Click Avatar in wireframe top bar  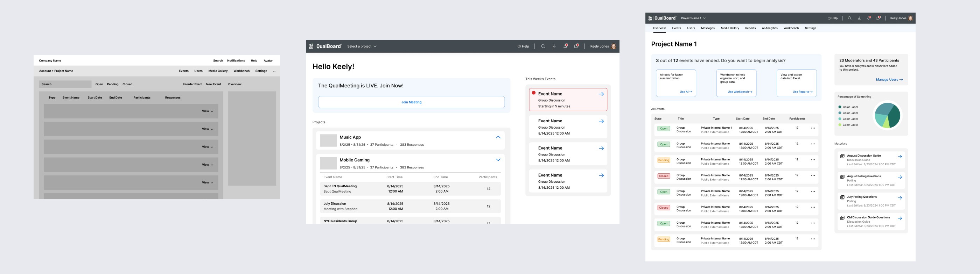click(268, 61)
